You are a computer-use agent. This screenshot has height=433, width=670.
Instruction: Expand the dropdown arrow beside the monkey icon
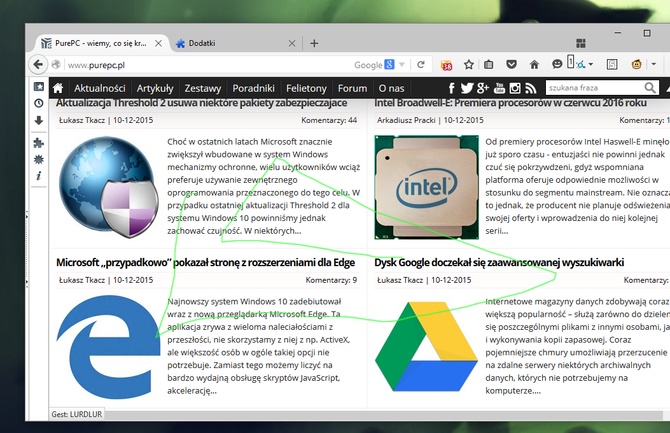(x=654, y=65)
